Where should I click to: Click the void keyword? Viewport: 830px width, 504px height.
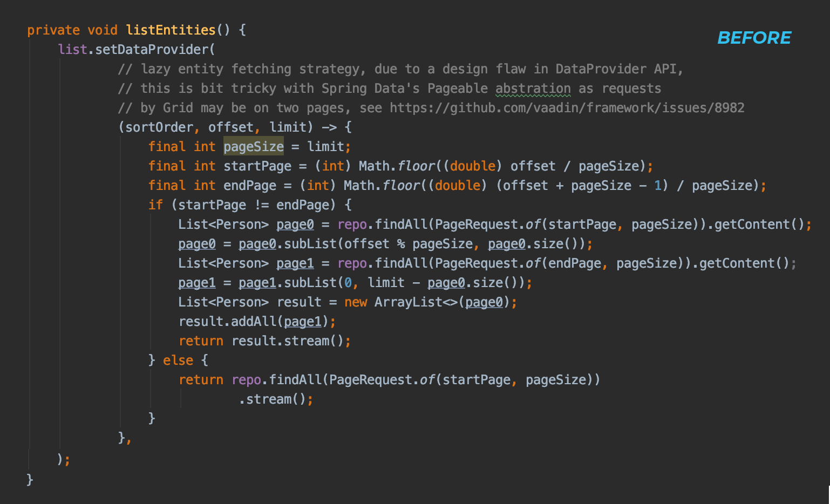103,30
